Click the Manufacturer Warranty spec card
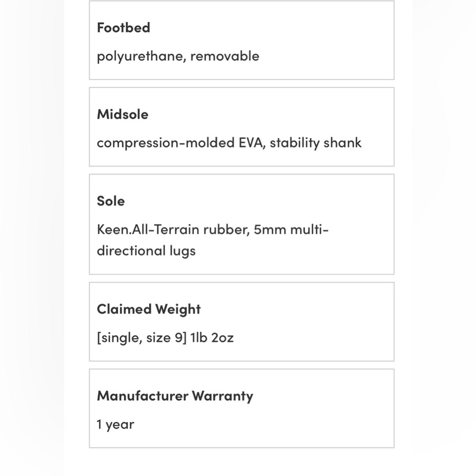 point(242,408)
